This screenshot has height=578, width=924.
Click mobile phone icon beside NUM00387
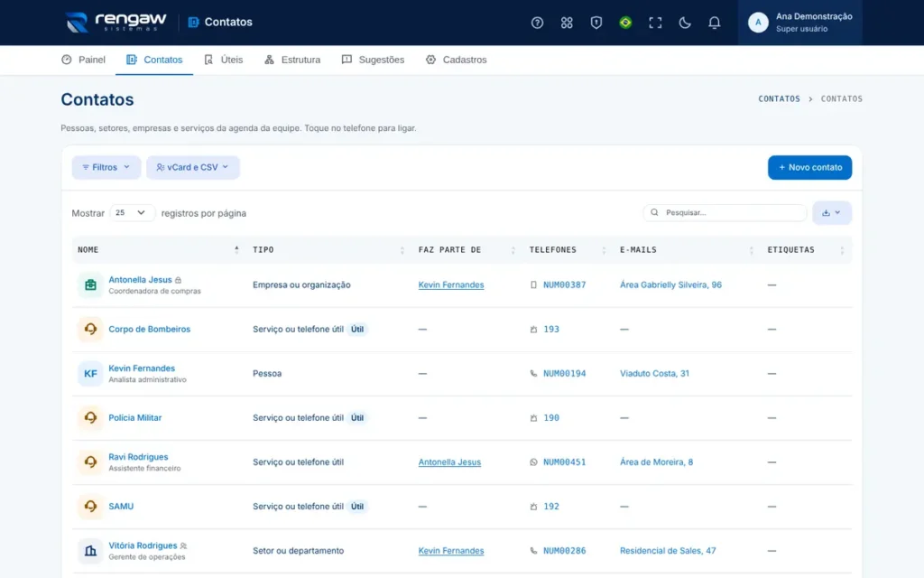pyautogui.click(x=533, y=284)
